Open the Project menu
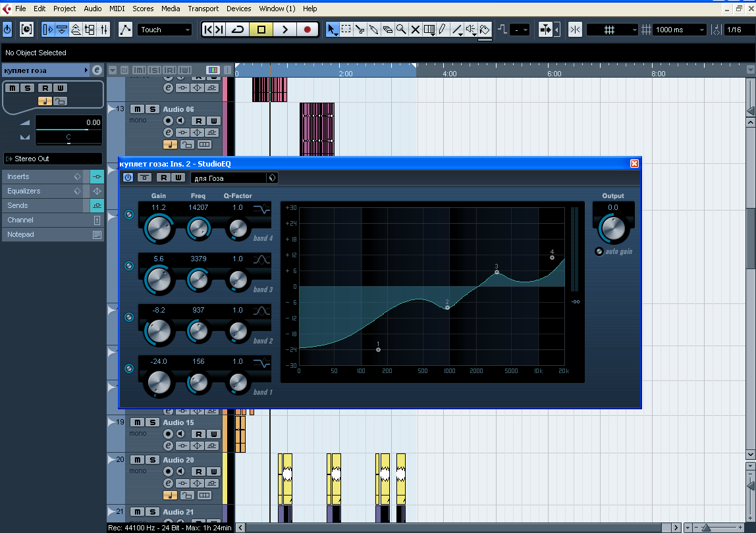Screen dimensions: 756x533 [65, 9]
